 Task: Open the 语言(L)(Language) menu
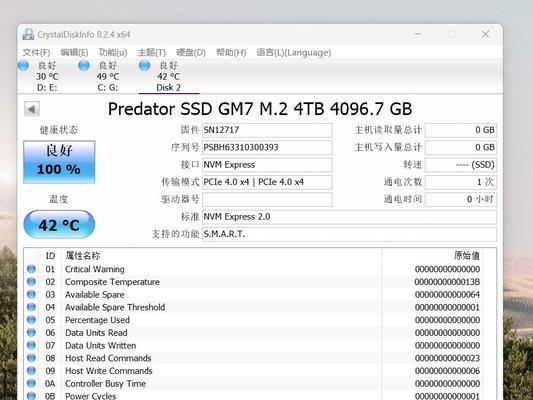point(294,53)
